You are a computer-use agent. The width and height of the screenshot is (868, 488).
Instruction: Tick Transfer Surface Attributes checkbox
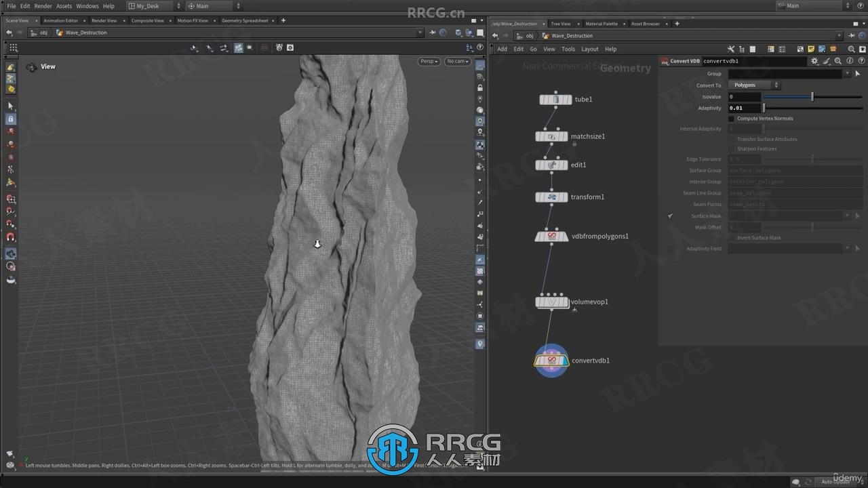pyautogui.click(x=732, y=139)
